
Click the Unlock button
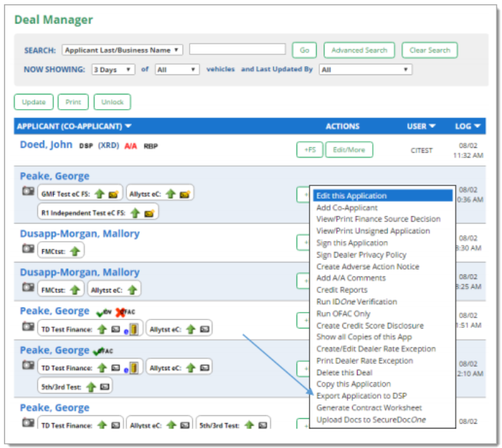click(112, 102)
